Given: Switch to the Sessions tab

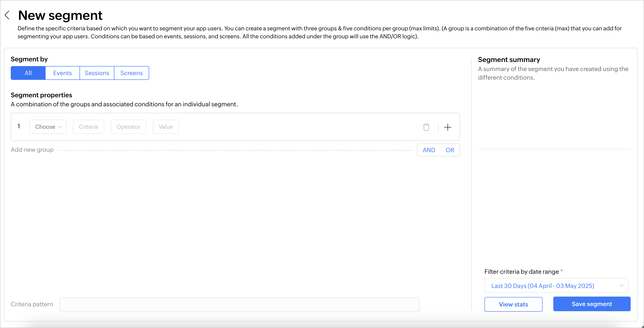Looking at the screenshot, I should click(x=97, y=73).
